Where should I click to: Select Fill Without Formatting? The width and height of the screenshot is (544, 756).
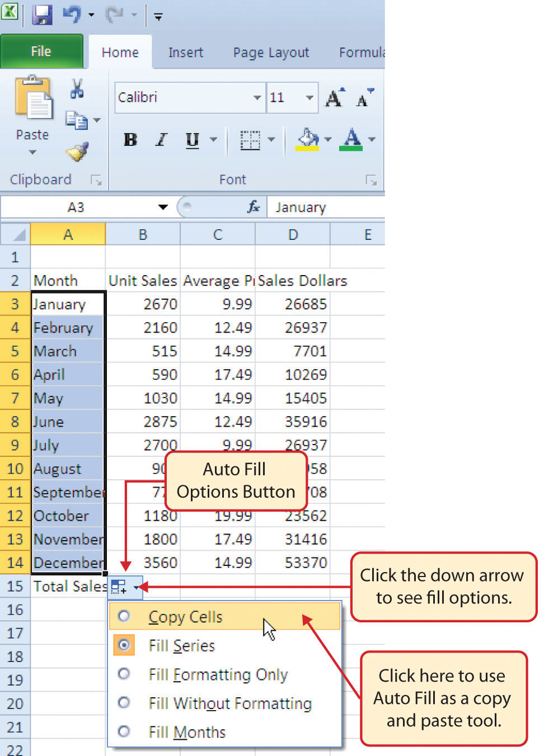pos(124,703)
